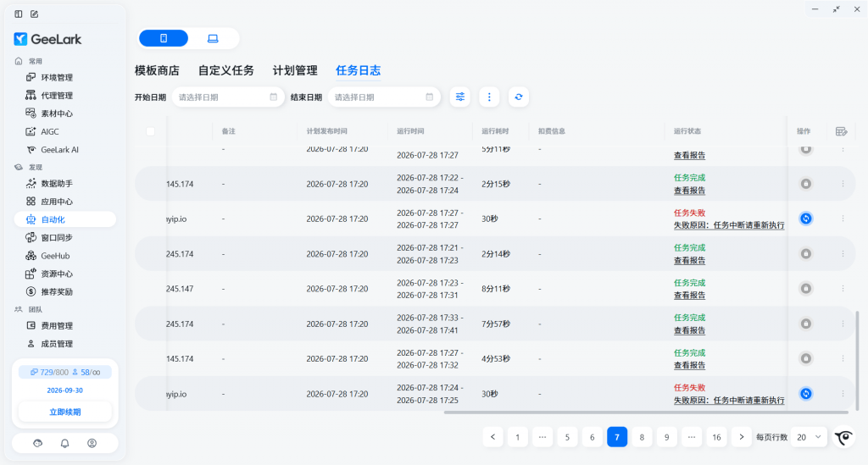Click the edit note icon at top left
This screenshot has height=465, width=868.
click(x=34, y=14)
